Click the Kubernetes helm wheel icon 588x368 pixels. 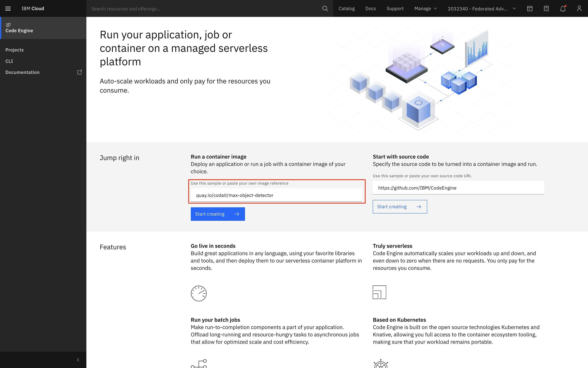pos(381,364)
